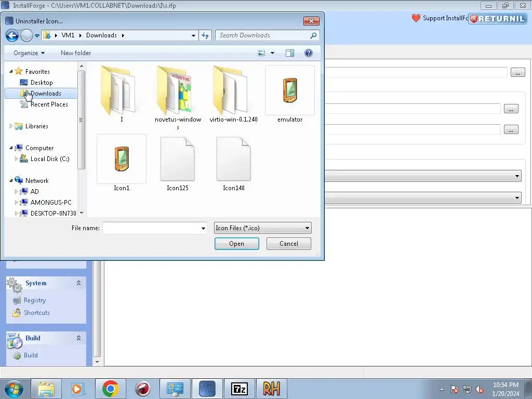The width and height of the screenshot is (532, 399).
Task: Launch Windows Media Player from taskbar
Action: (77, 389)
